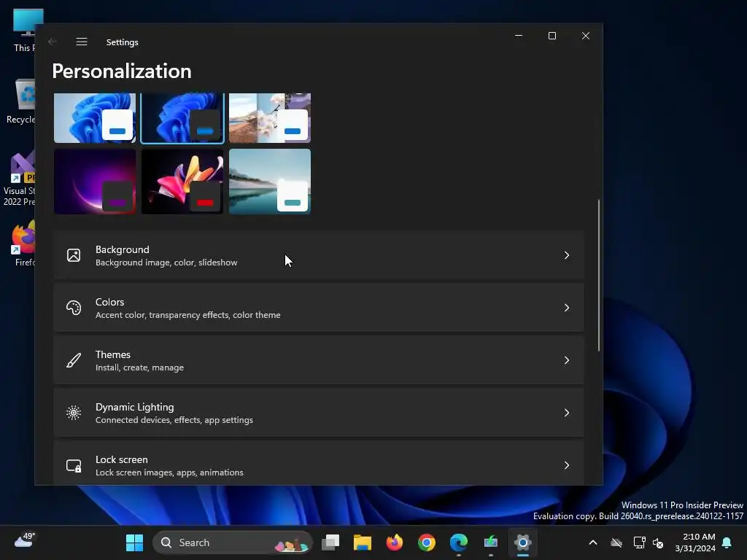Select the Visual Studio 2022 desktop shortcut
This screenshot has width=747, height=560.
click(x=20, y=179)
